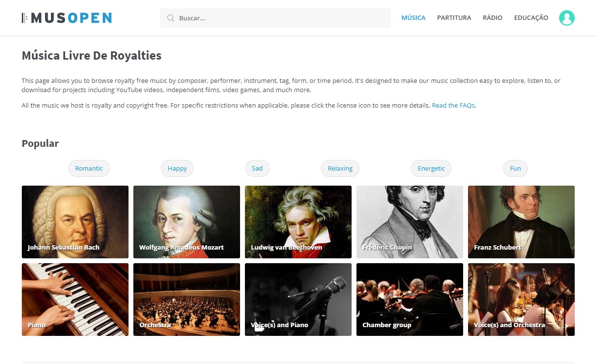This screenshot has width=597, height=364.
Task: Select the Romantic mood tag
Action: tap(89, 169)
